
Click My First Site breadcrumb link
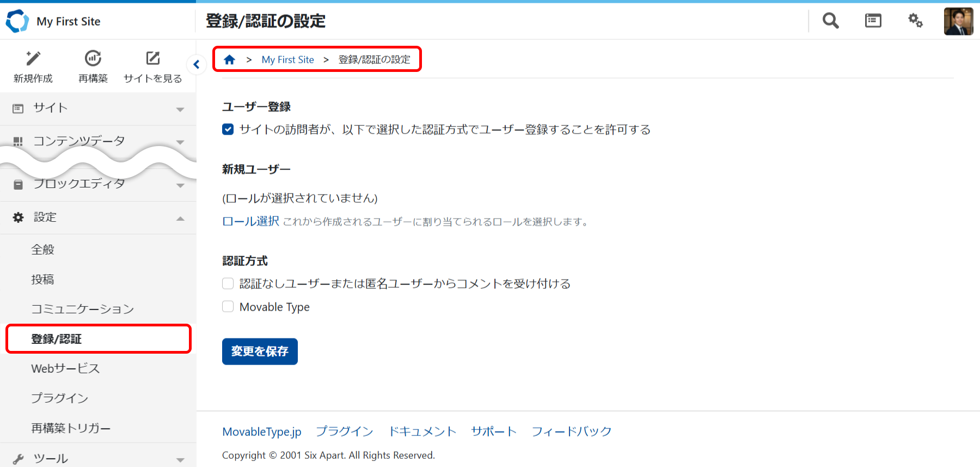287,59
